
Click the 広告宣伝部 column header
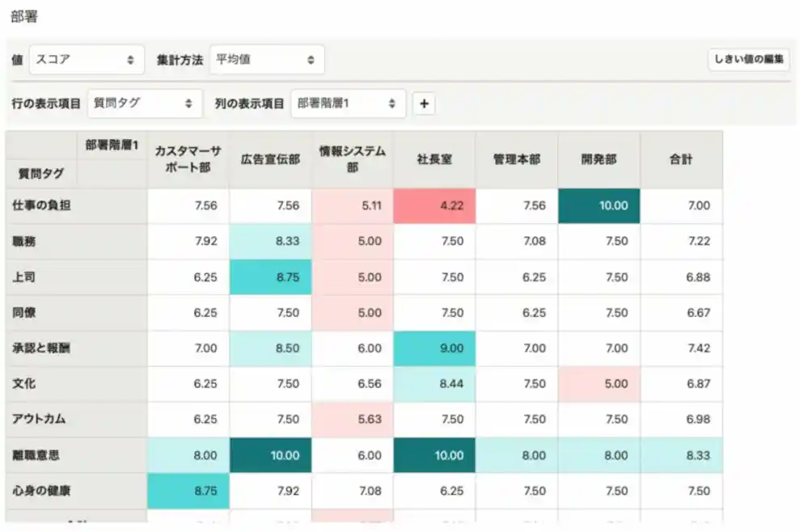[269, 159]
